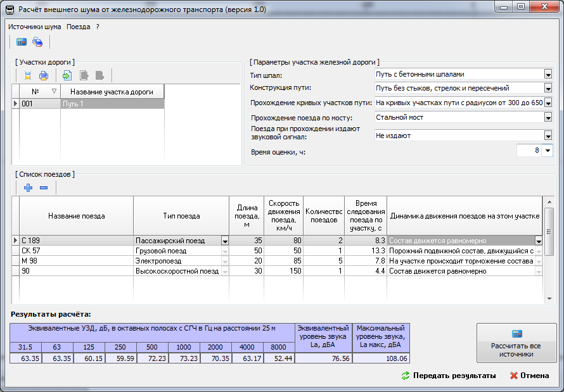Open the 'Прохождение поезда по мосту' dropdown

pyautogui.click(x=548, y=117)
